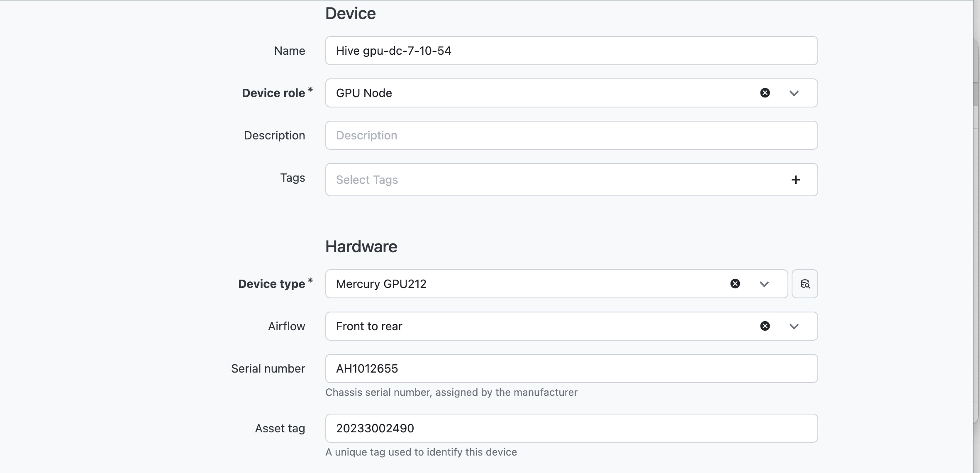Focus the empty Description input

point(571,135)
